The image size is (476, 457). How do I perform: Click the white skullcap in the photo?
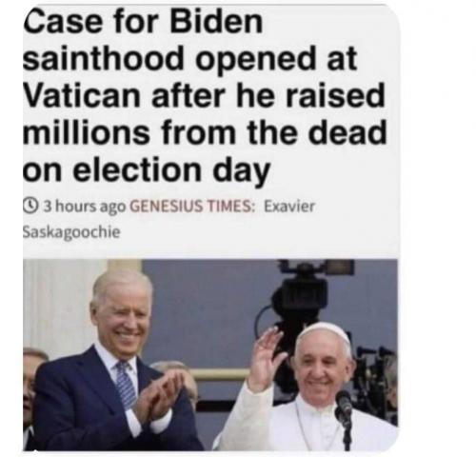tap(326, 333)
